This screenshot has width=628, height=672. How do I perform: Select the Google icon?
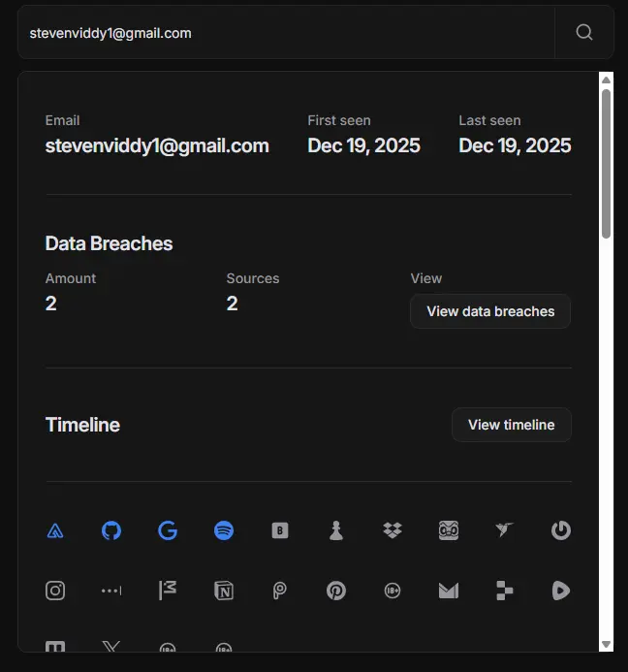point(168,530)
